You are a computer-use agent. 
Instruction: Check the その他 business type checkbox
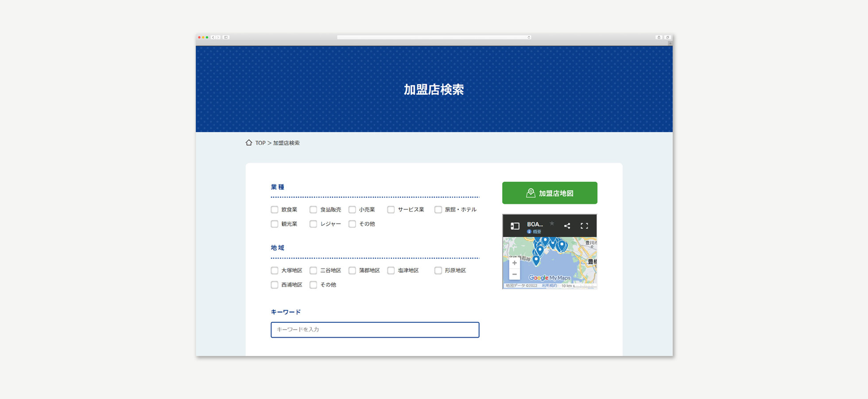[352, 224]
